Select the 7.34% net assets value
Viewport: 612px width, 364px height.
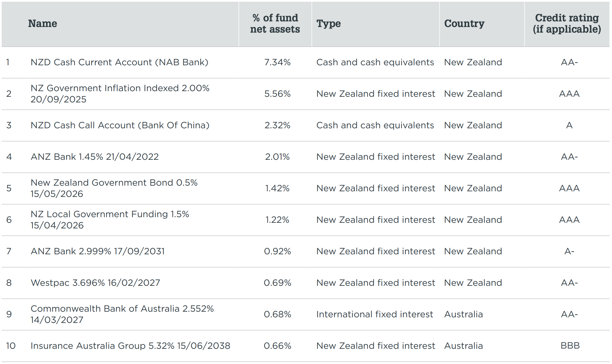click(x=277, y=62)
